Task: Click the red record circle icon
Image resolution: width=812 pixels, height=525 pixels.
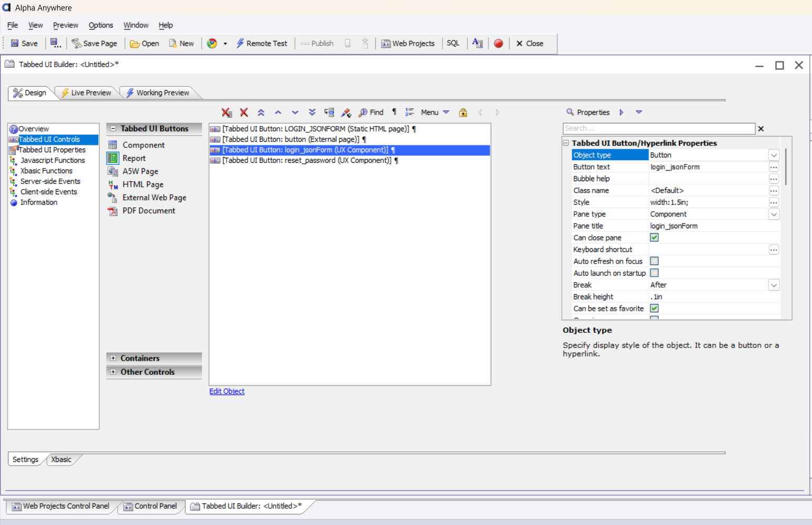Action: click(499, 44)
